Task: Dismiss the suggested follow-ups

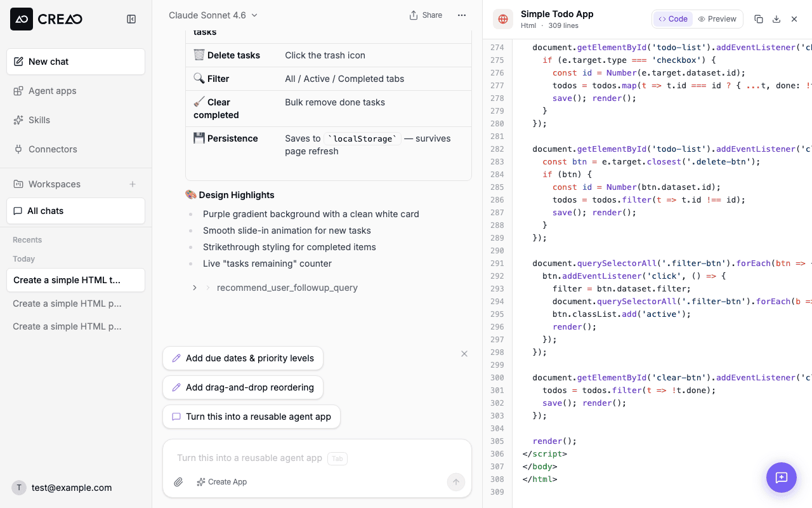Action: [x=464, y=354]
